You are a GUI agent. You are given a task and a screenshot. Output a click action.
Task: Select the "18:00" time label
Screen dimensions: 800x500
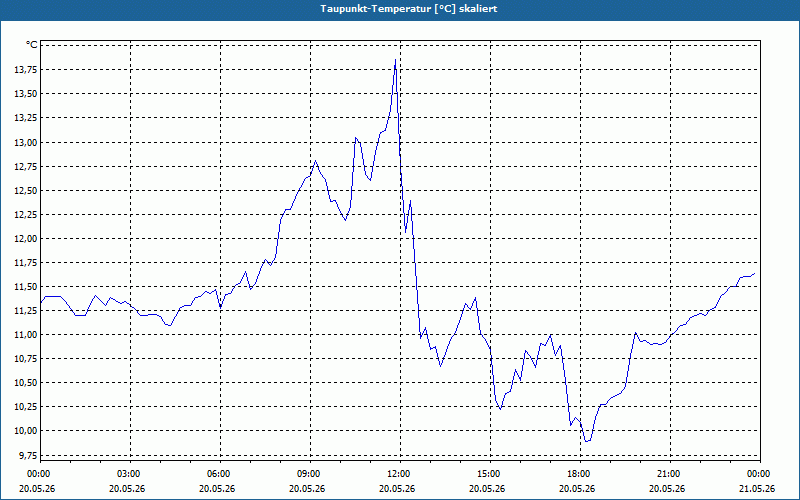(x=580, y=474)
